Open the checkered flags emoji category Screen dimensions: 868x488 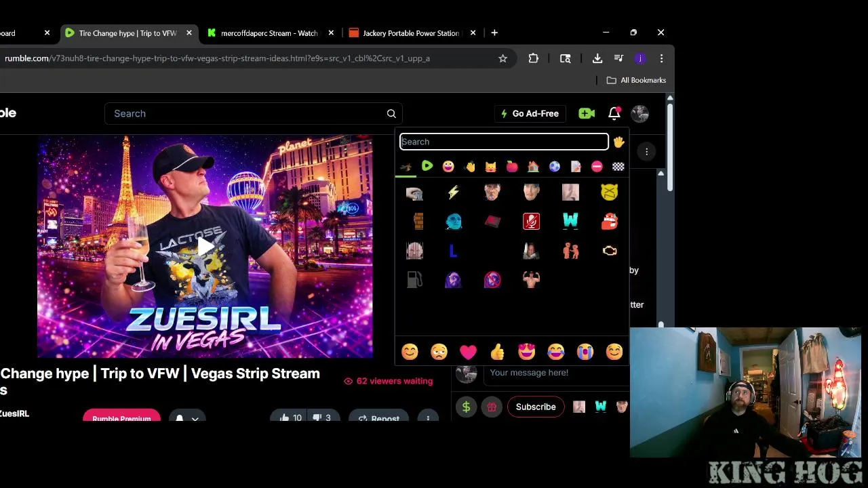[x=618, y=166]
